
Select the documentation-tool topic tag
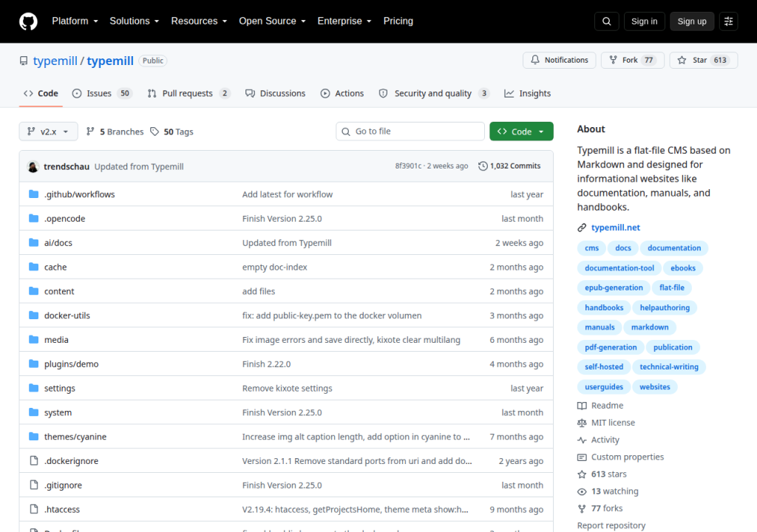(619, 268)
